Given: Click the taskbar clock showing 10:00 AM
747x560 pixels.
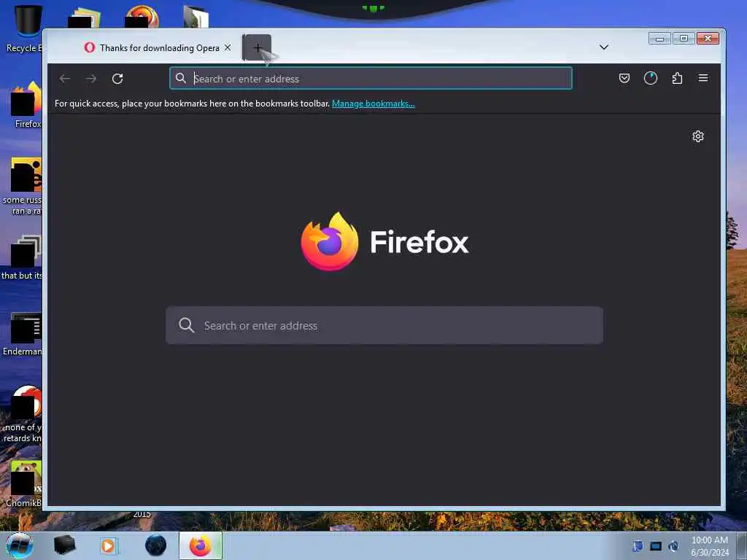Looking at the screenshot, I should [709, 546].
